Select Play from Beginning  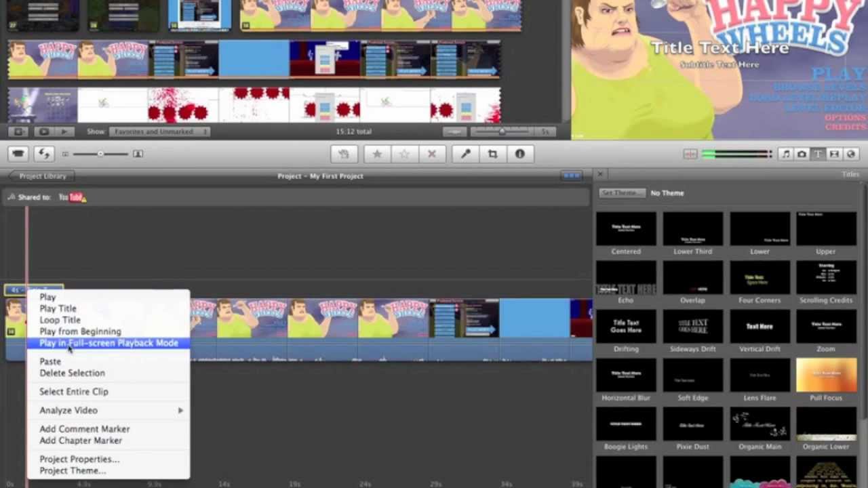click(x=108, y=331)
